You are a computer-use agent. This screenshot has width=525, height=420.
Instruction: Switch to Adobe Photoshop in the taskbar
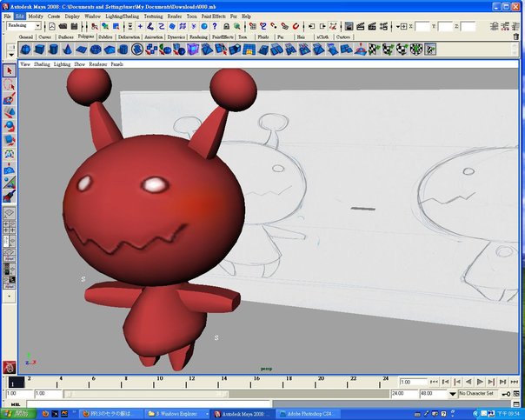click(306, 415)
